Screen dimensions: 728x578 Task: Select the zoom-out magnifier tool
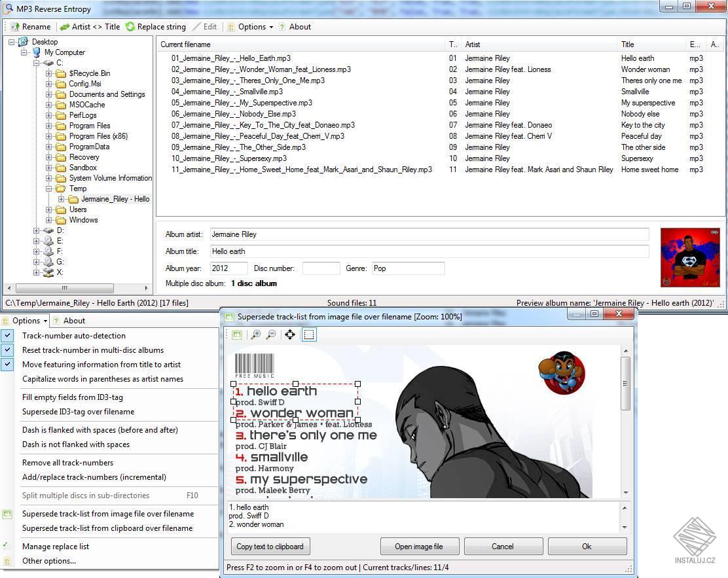[271, 334]
